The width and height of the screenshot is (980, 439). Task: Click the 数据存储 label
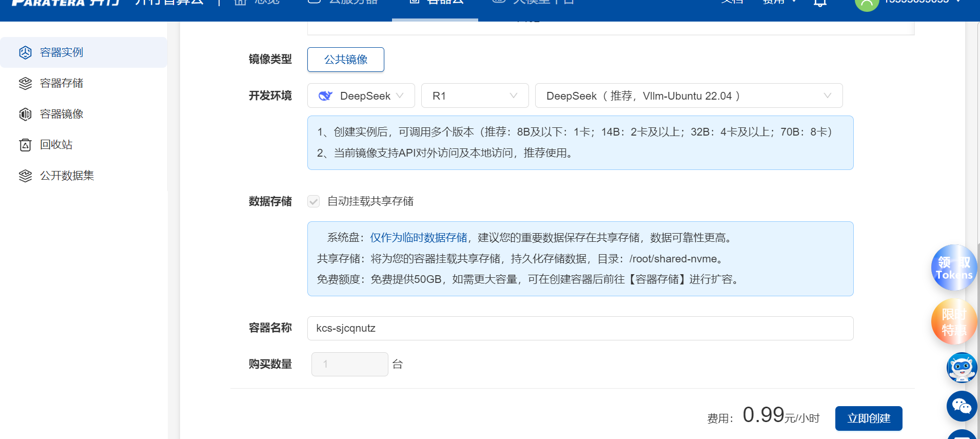click(x=270, y=201)
